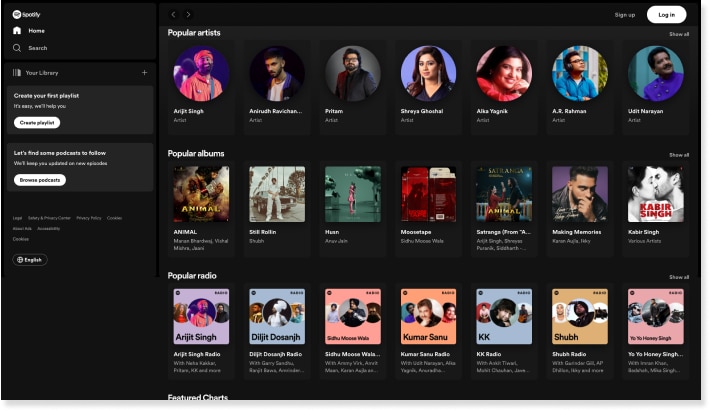Click the Accessibility footer link
710x411 pixels.
[48, 229]
